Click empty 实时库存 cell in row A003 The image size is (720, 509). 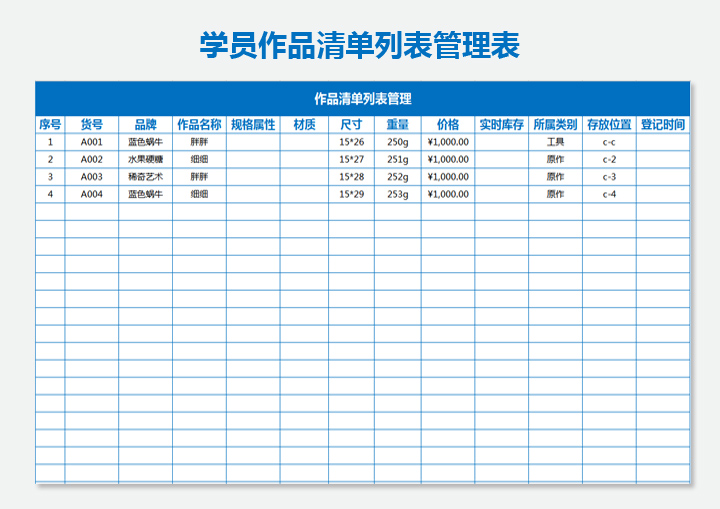(x=501, y=177)
